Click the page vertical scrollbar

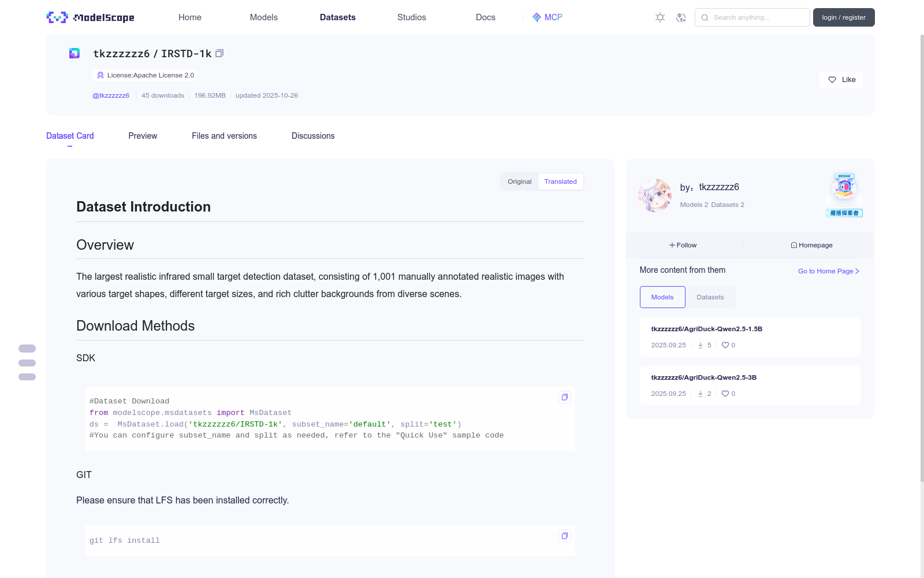click(x=922, y=258)
